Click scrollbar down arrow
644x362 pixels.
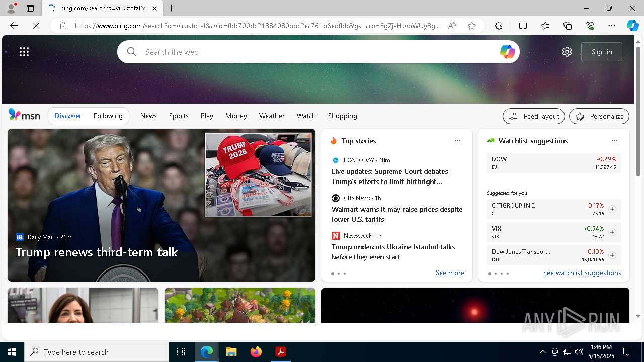pos(638,317)
